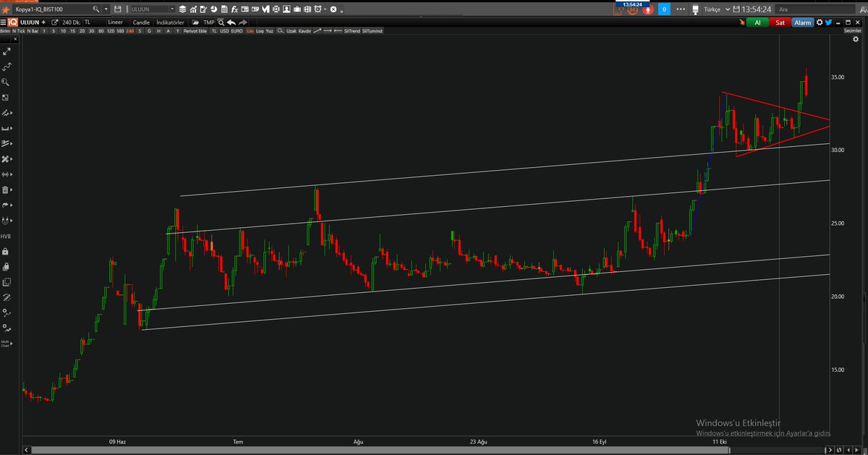This screenshot has height=455, width=868.
Task: Select the trash icon in left sidebar
Action: tap(7, 190)
